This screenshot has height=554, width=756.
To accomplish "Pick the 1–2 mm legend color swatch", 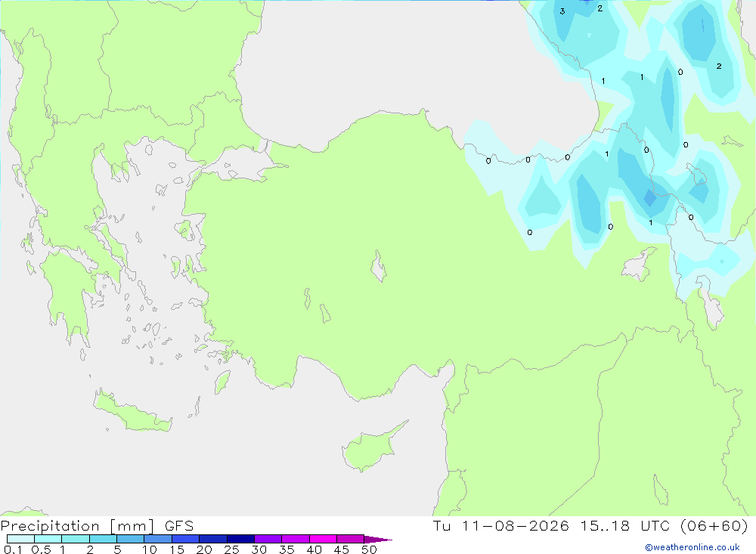I will coord(76,539).
